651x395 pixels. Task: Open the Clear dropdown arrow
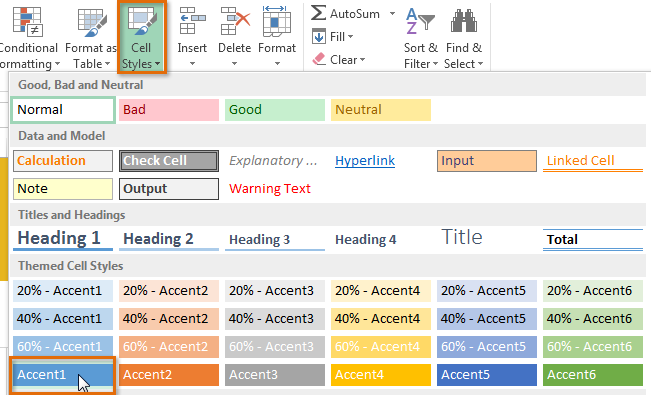pyautogui.click(x=362, y=60)
